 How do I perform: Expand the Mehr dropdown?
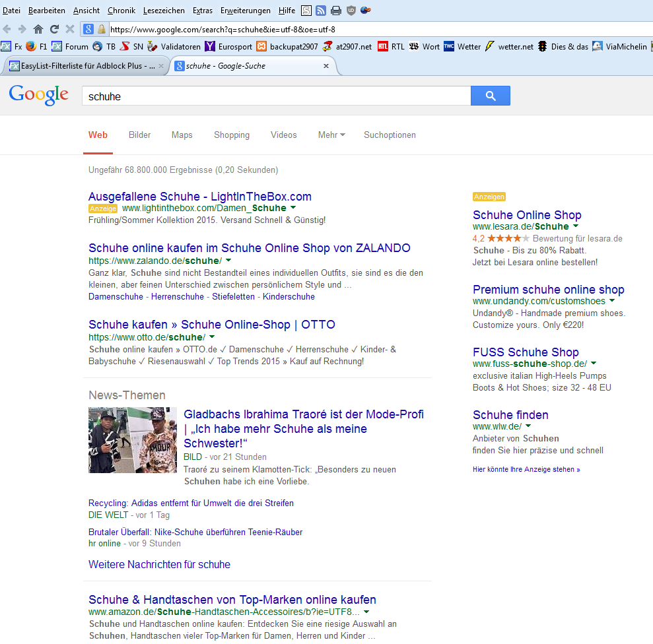click(331, 135)
